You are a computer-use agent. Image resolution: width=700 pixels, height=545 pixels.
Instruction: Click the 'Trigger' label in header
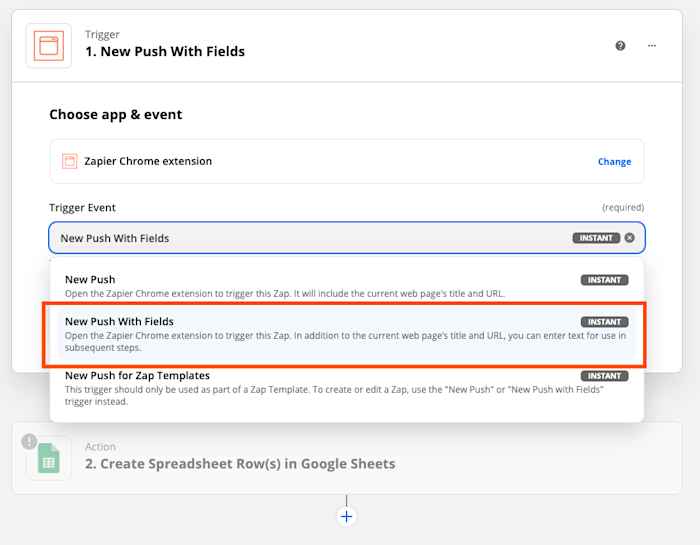[x=102, y=34]
